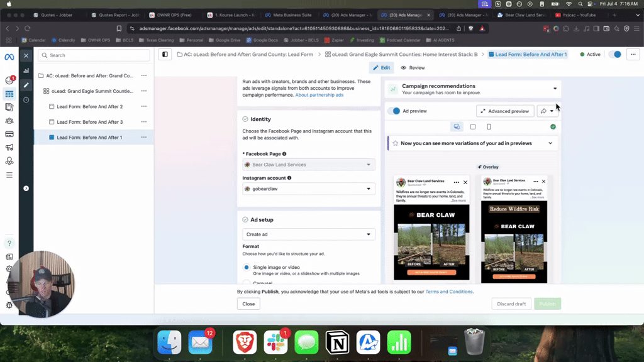Open Audiences people icon in sidebar

[9, 121]
